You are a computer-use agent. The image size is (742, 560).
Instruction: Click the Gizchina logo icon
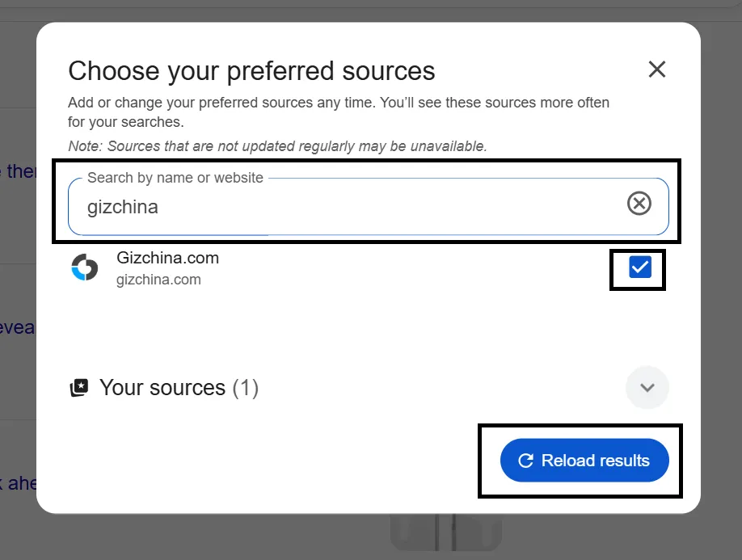[84, 268]
